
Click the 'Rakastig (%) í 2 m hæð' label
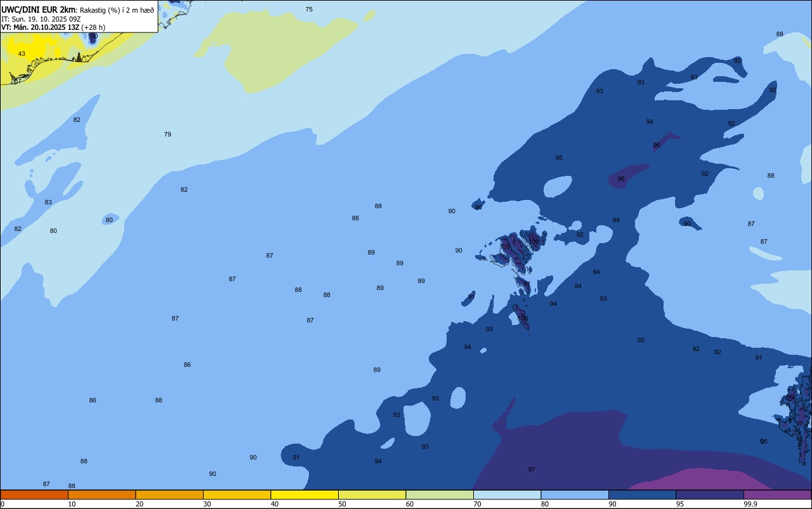click(117, 10)
